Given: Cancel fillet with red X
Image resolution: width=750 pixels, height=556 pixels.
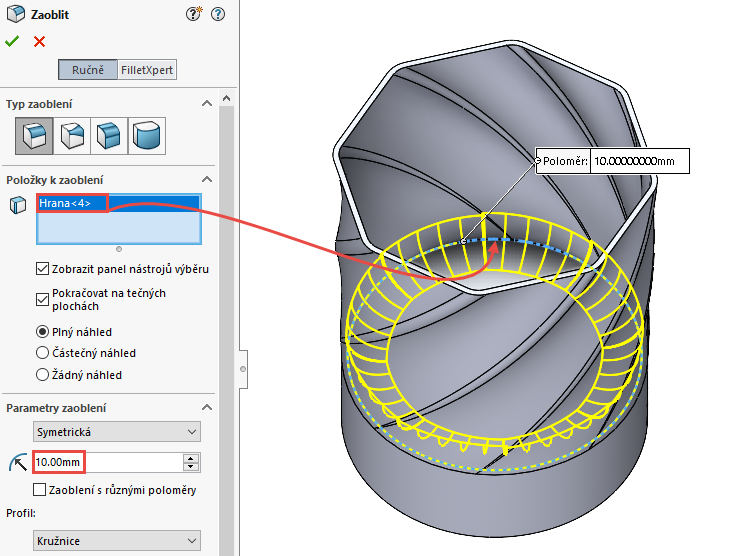Looking at the screenshot, I should tap(40, 42).
